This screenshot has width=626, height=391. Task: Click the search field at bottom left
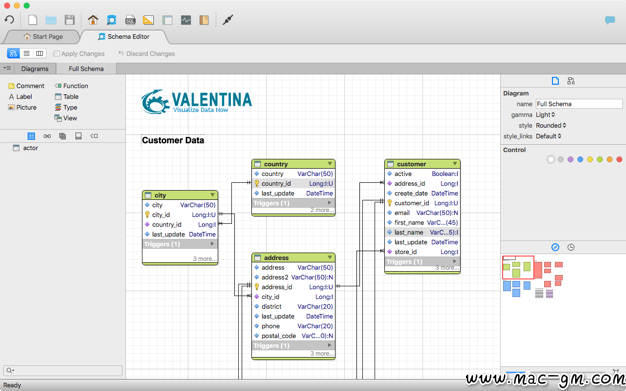pyautogui.click(x=63, y=370)
